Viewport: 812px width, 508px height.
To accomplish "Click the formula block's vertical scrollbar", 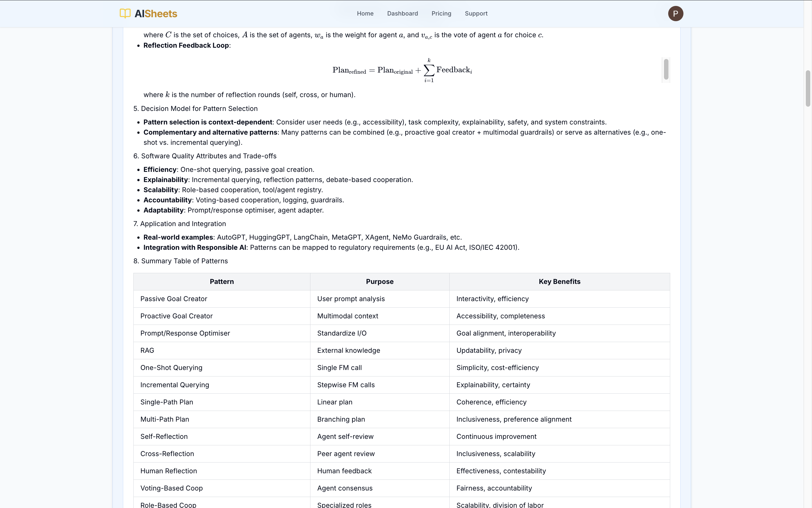I will (666, 69).
